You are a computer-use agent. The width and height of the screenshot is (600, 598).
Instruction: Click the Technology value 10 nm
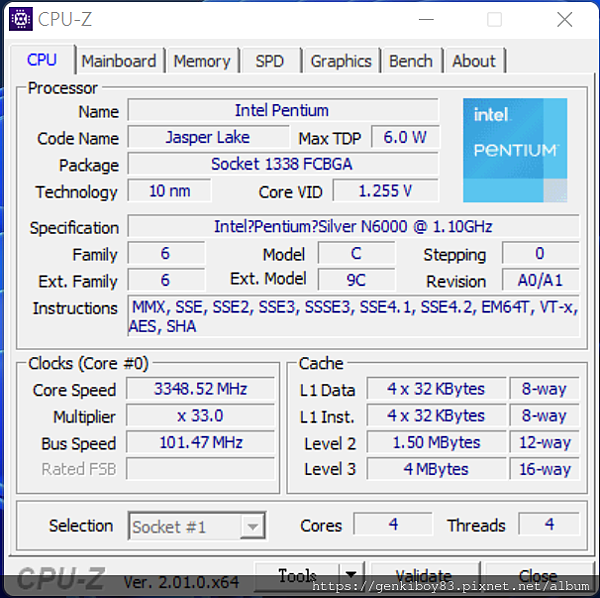click(x=169, y=191)
